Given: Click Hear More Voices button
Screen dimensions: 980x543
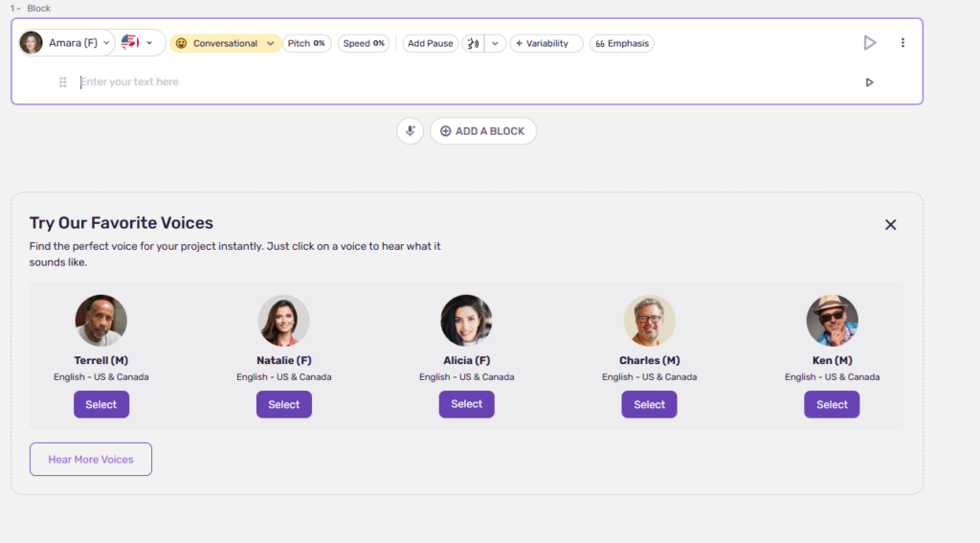Looking at the screenshot, I should click(91, 460).
